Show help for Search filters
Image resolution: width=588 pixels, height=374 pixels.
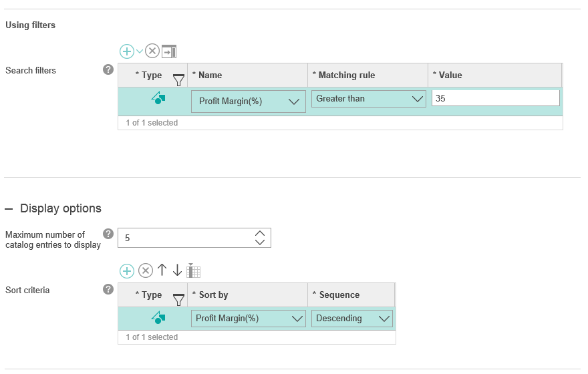click(108, 69)
